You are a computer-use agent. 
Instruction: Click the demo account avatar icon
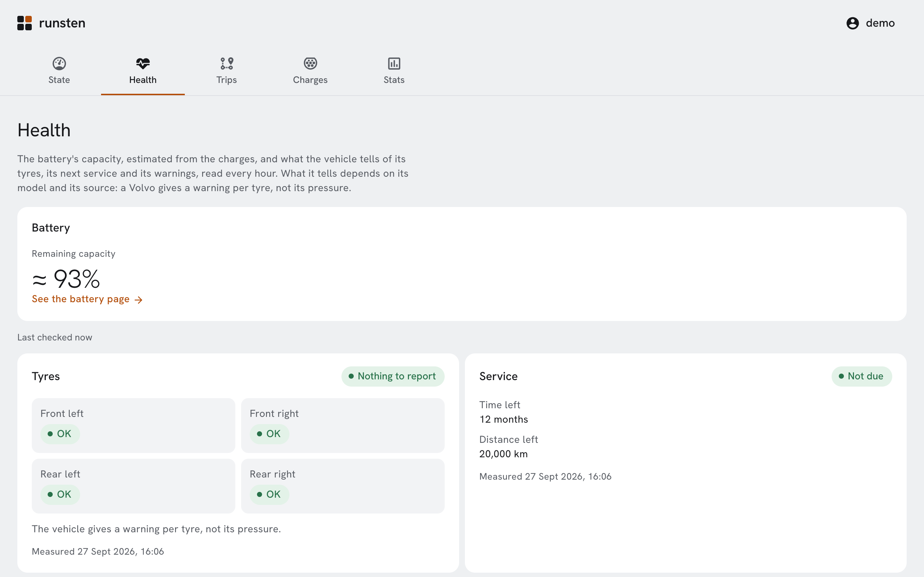(x=853, y=23)
